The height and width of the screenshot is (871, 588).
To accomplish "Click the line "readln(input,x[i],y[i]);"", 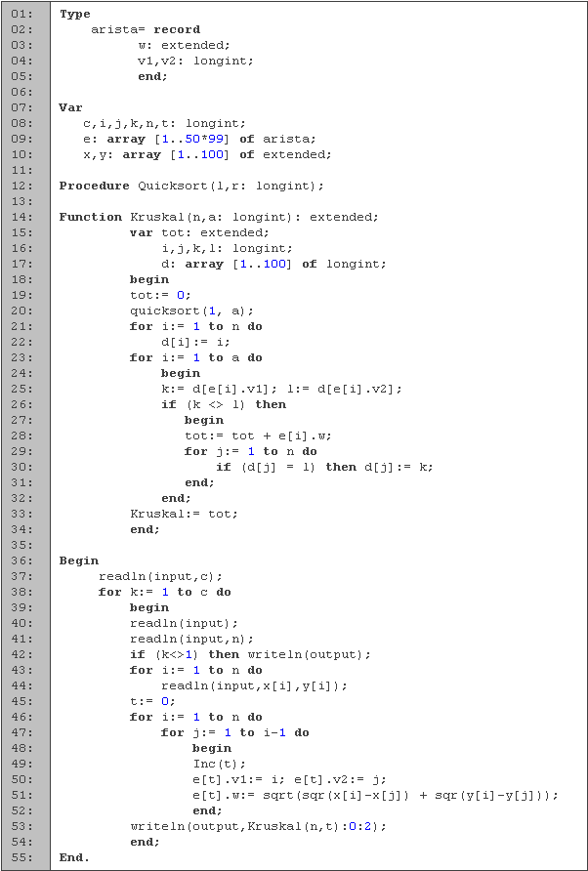I will click(x=254, y=686).
